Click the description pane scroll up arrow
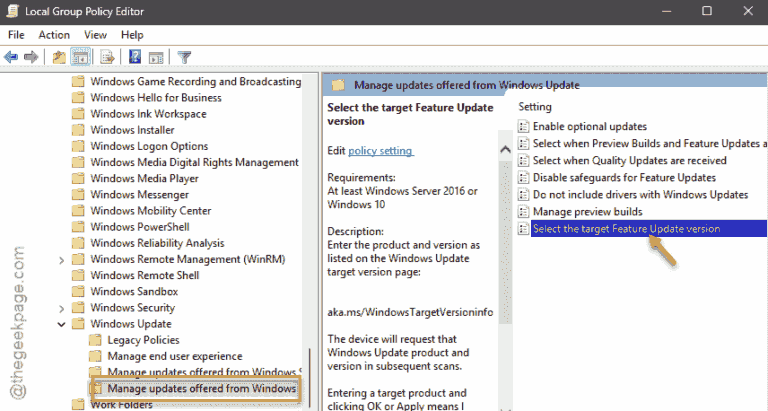The image size is (768, 411). pos(505,150)
